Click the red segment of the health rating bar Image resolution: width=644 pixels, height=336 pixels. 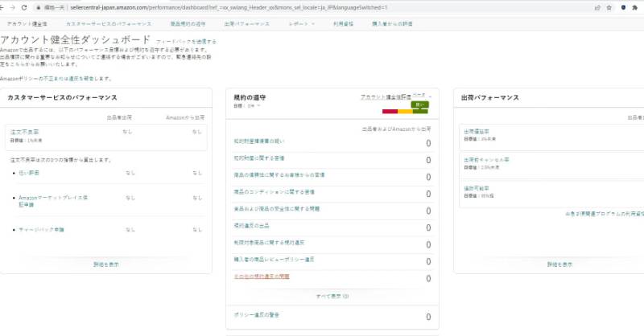tap(390, 112)
